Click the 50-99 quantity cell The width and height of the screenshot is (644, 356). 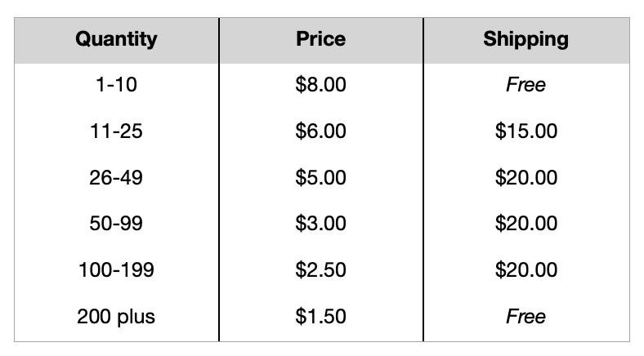[116, 223]
